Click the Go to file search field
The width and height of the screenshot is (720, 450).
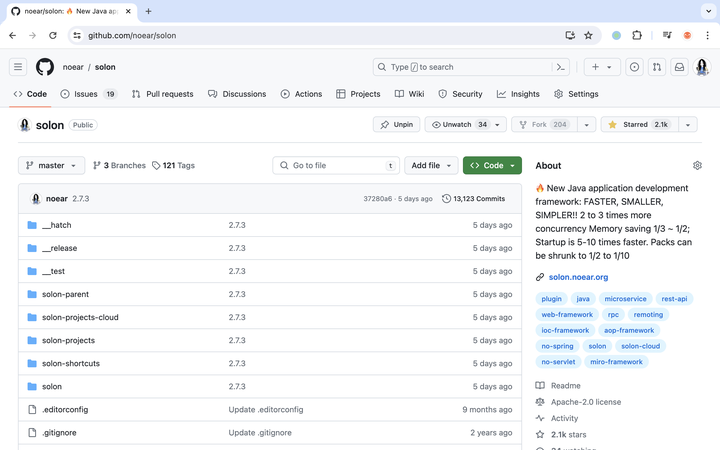(335, 166)
